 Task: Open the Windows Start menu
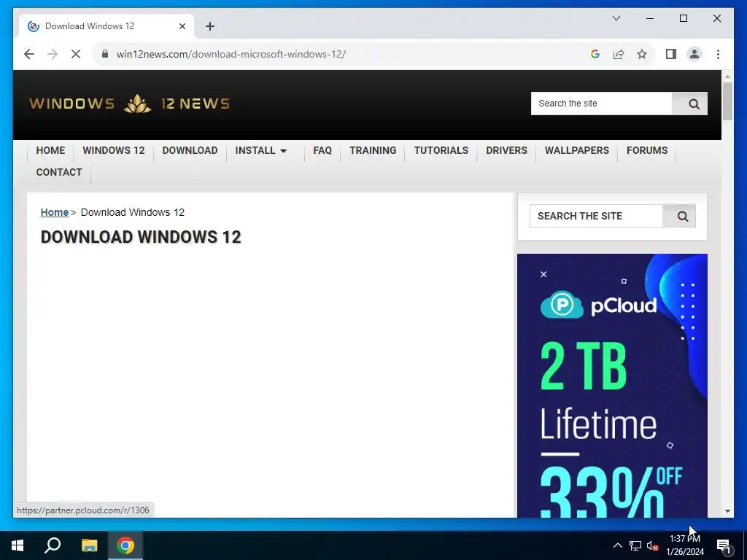(x=18, y=545)
